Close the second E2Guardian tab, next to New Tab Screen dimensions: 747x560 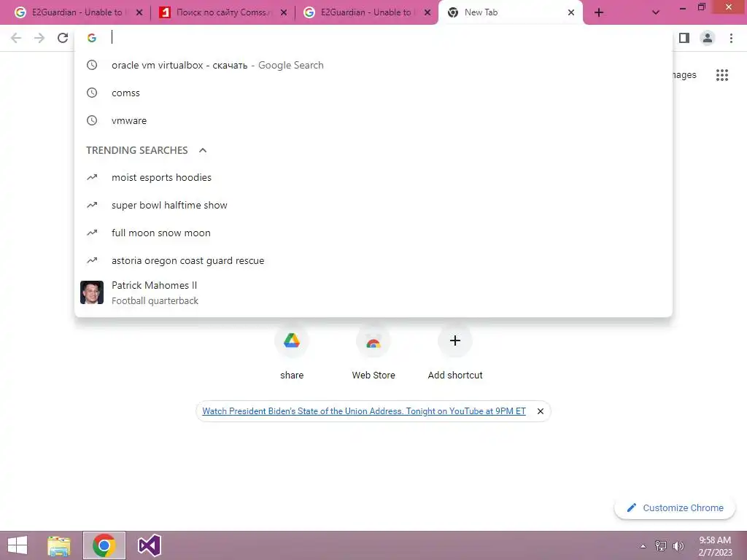[427, 12]
